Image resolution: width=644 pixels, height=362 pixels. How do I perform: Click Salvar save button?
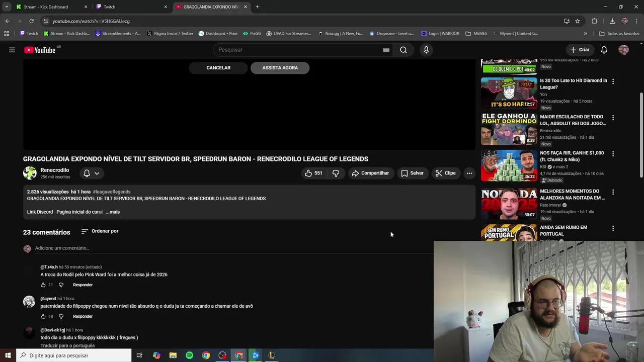(412, 173)
